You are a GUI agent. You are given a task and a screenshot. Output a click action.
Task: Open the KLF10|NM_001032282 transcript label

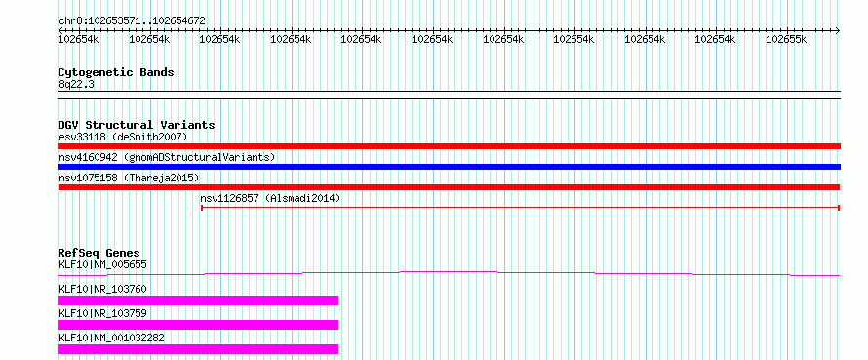pos(111,338)
